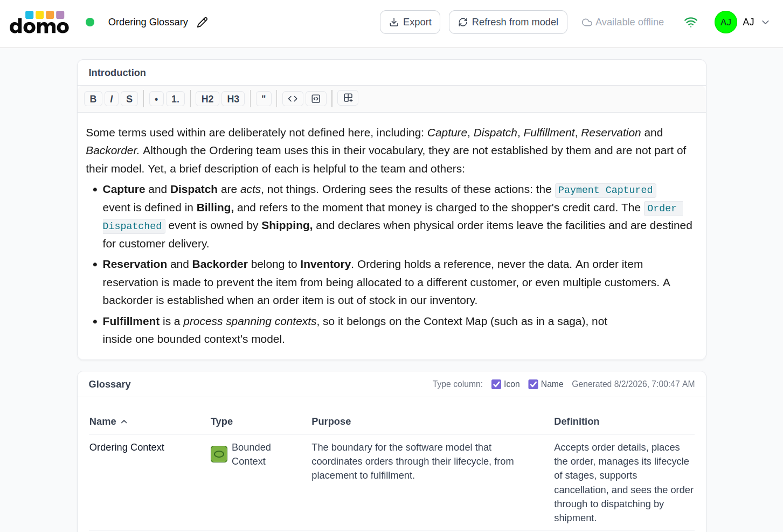Image resolution: width=783 pixels, height=532 pixels.
Task: Apply H2 heading style
Action: (x=207, y=99)
